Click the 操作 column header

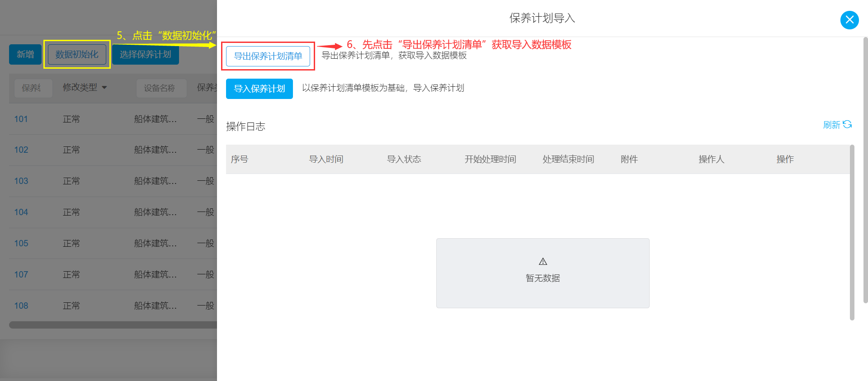tap(785, 159)
